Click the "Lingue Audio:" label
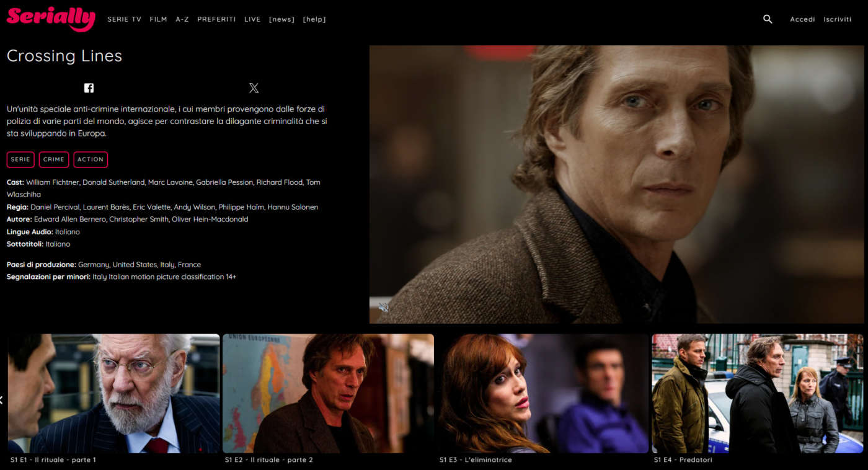 [x=30, y=232]
